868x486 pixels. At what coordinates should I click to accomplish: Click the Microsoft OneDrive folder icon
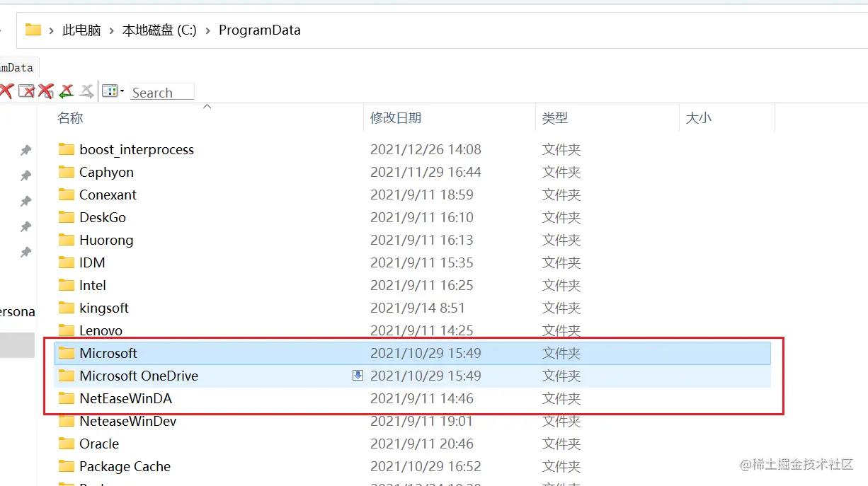(x=67, y=376)
